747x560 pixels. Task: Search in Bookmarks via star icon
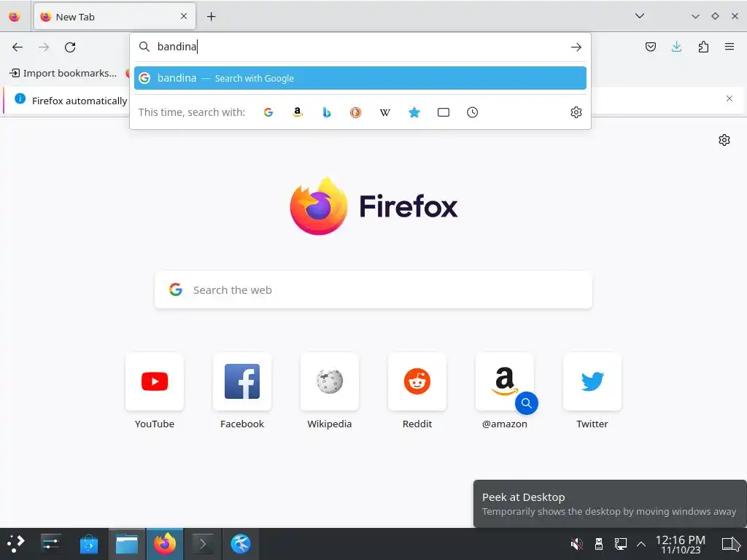pyautogui.click(x=414, y=112)
